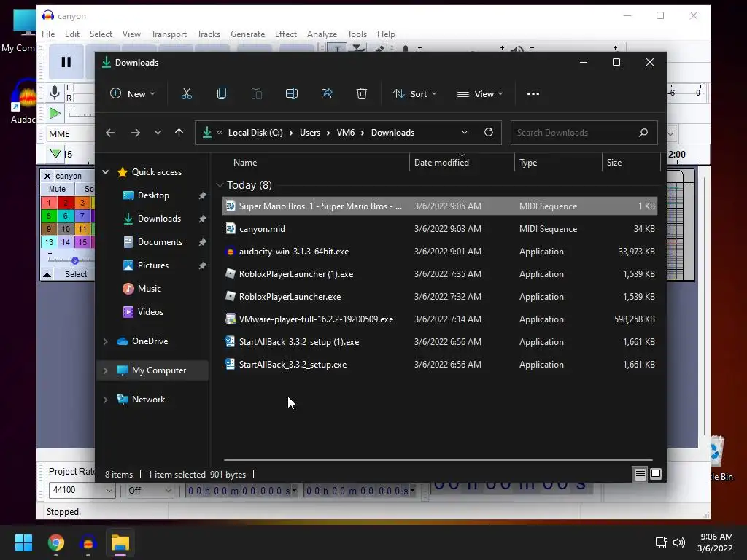
Task: Go forward with the Explorer forward arrow
Action: coord(136,133)
